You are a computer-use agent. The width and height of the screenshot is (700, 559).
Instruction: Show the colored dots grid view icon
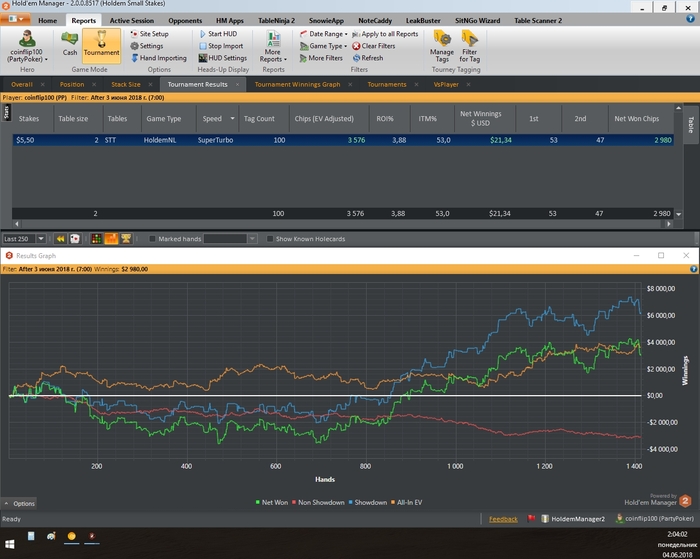96,239
